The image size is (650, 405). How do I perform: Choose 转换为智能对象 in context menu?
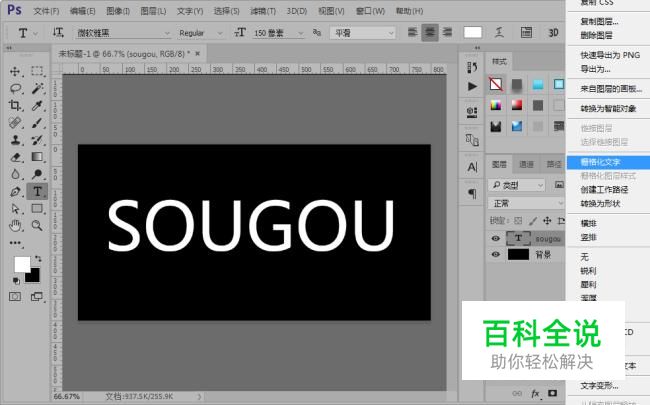point(608,109)
